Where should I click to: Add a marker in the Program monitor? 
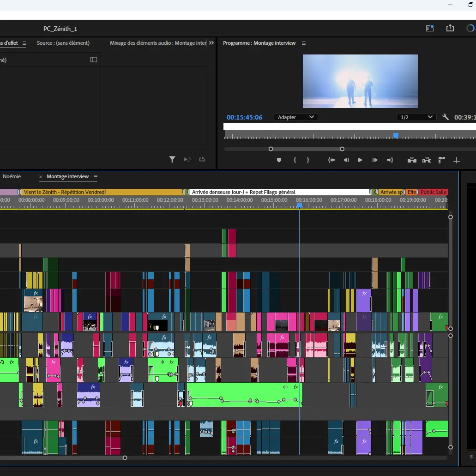(279, 160)
